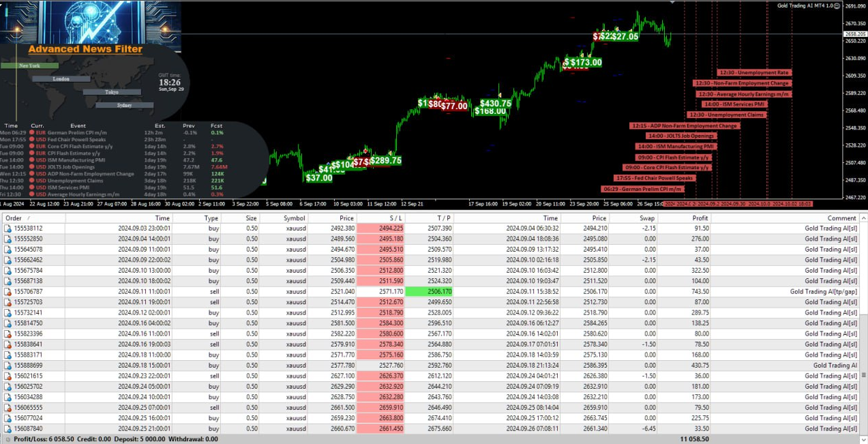Click the total profit 11 058.50
Viewport: 868px width, 444px height.
point(694,439)
